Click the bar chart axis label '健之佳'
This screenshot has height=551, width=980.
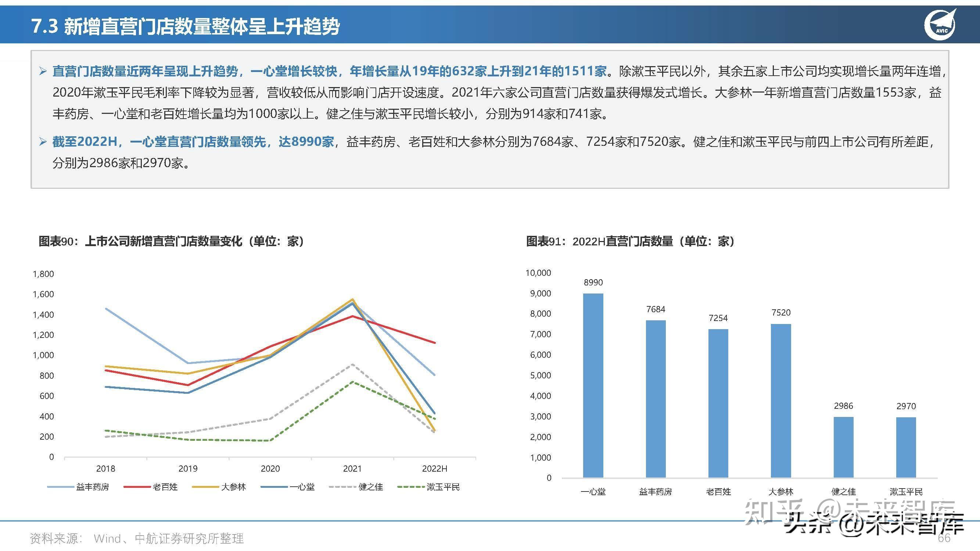(x=843, y=492)
